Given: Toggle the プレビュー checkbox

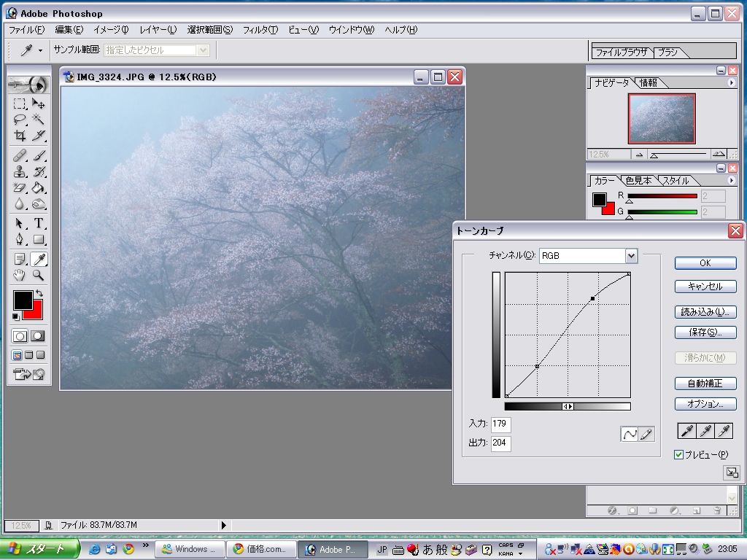Looking at the screenshot, I should pos(679,455).
